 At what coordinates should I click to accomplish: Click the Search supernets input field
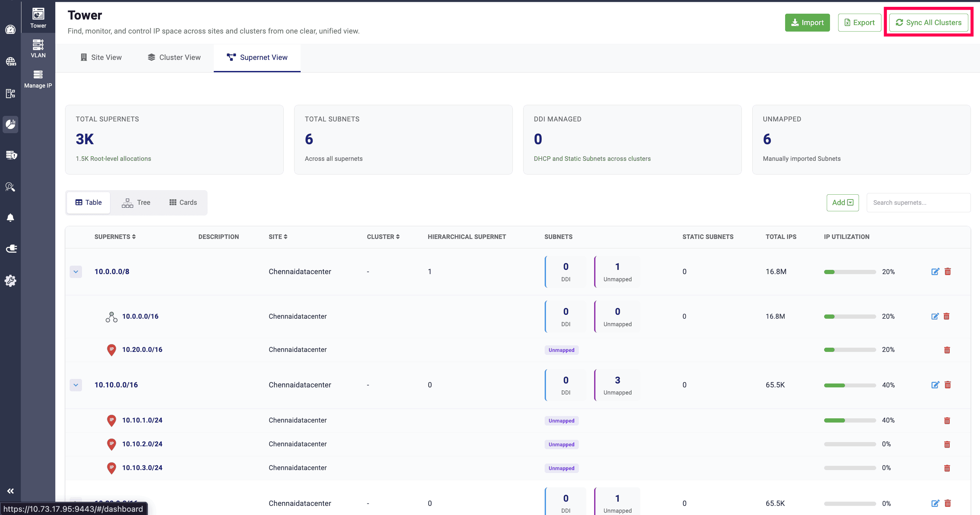918,202
